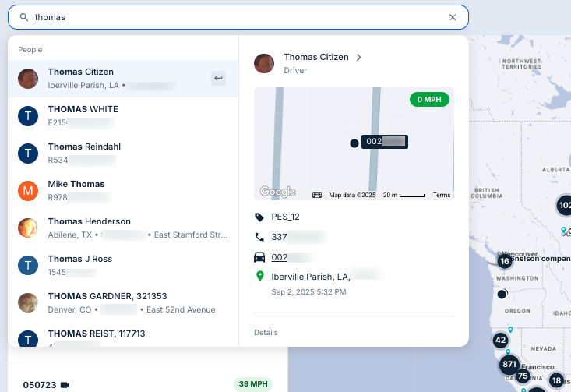The image size is (571, 392).
Task: Click the Sep 2, 2025 5:32 PM timestamp
Action: 308,291
